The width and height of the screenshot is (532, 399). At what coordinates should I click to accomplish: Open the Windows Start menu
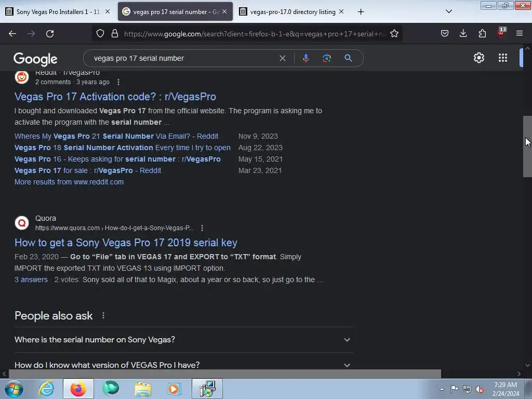pyautogui.click(x=14, y=389)
